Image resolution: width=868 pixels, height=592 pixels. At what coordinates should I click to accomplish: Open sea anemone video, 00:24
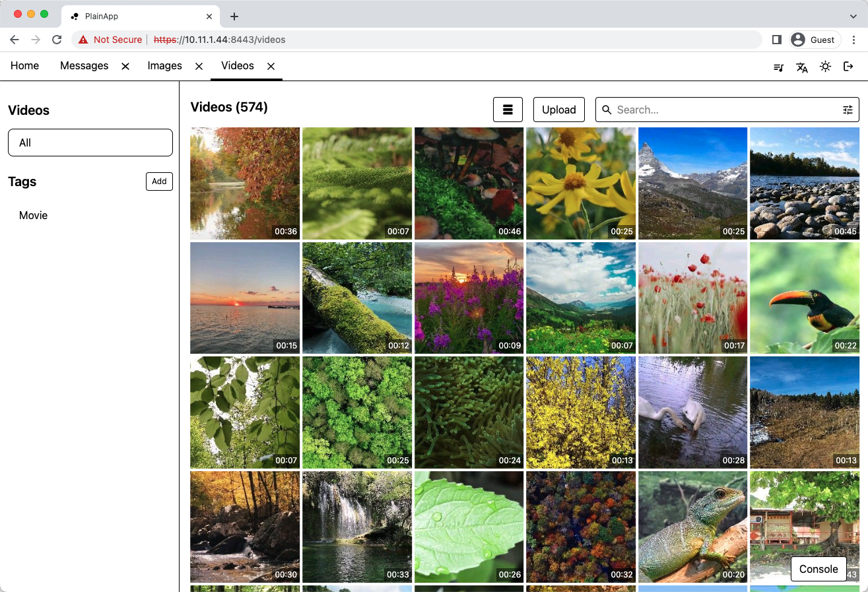click(469, 412)
